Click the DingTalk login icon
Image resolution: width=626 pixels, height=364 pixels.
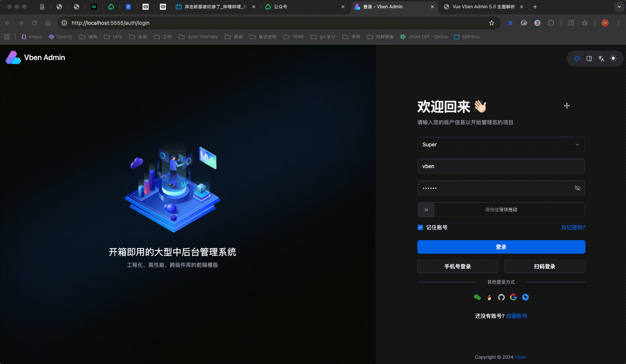(525, 297)
